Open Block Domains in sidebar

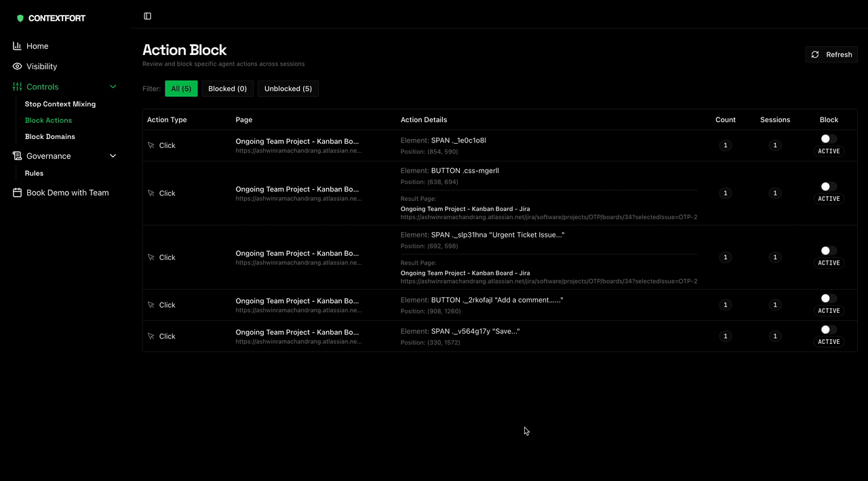coord(50,137)
